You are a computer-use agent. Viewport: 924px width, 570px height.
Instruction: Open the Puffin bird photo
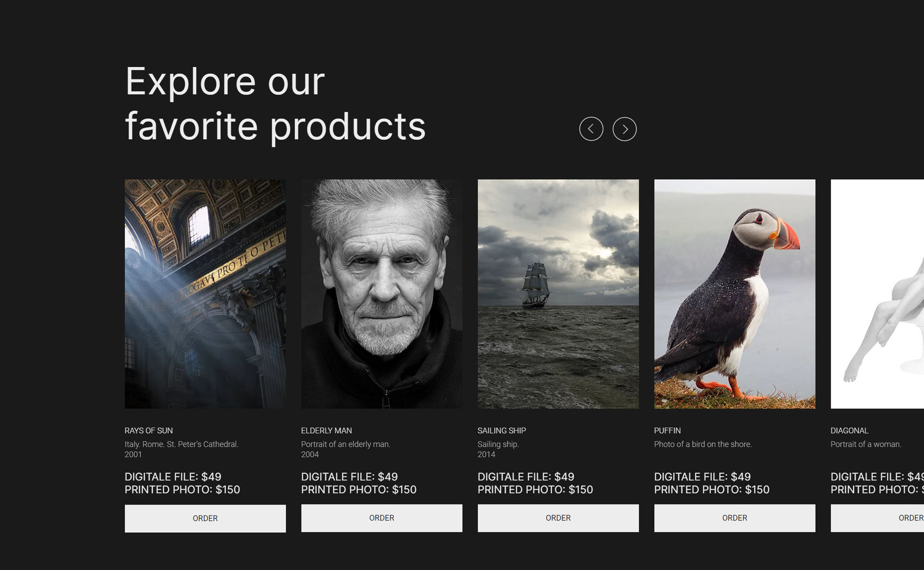(735, 294)
